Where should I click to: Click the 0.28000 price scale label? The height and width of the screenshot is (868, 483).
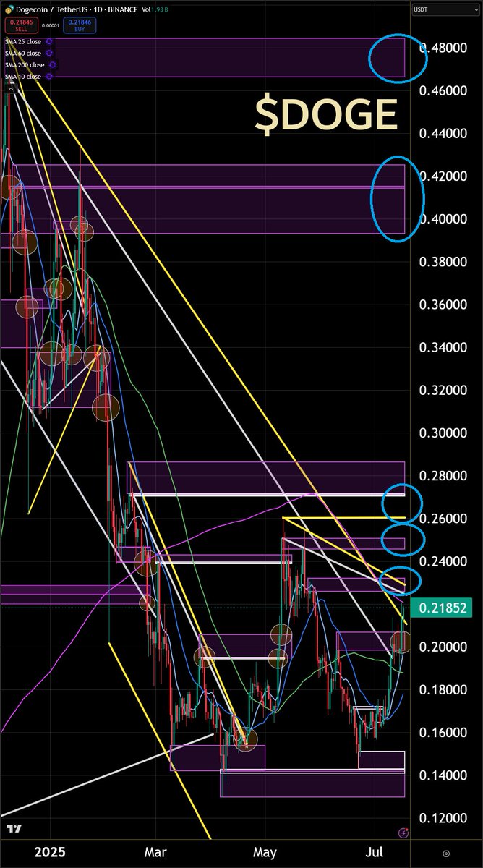click(444, 476)
